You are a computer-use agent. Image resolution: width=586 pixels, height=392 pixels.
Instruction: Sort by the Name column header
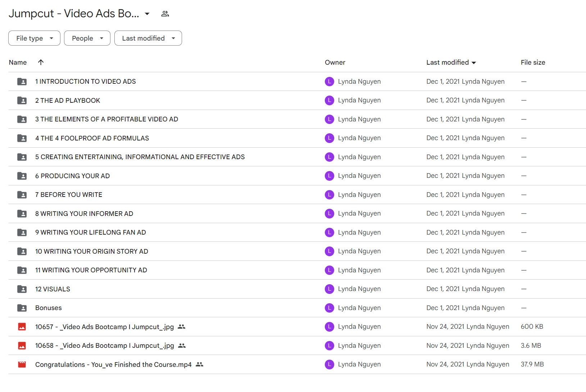point(18,62)
